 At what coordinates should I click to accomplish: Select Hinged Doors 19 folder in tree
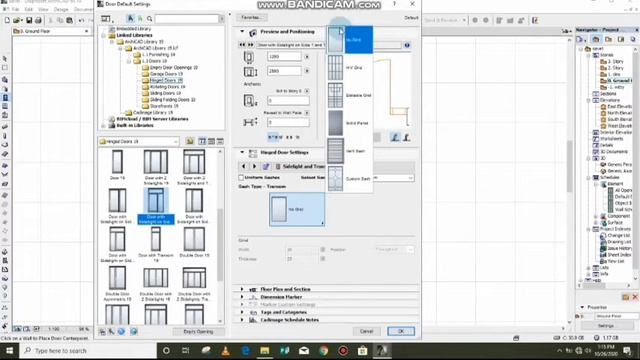click(x=166, y=80)
